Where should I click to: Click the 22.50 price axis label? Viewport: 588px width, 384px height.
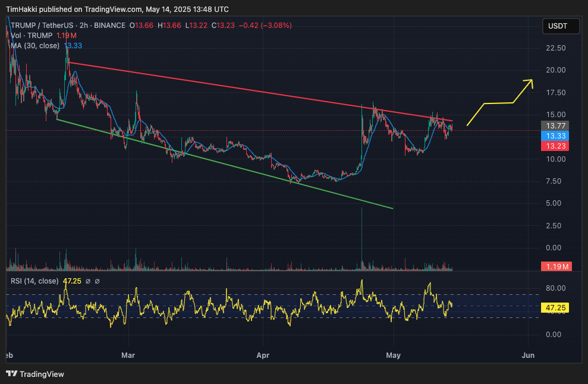click(556, 48)
